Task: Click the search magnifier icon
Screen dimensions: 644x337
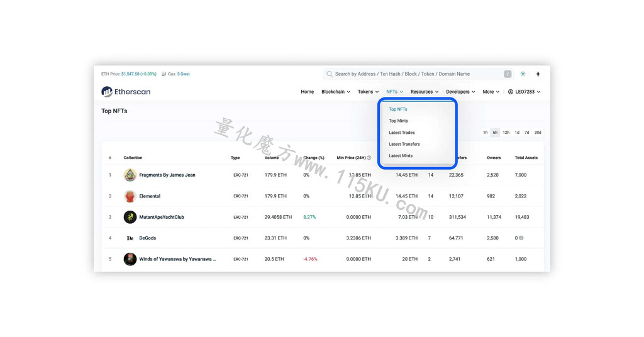Action: coord(330,74)
